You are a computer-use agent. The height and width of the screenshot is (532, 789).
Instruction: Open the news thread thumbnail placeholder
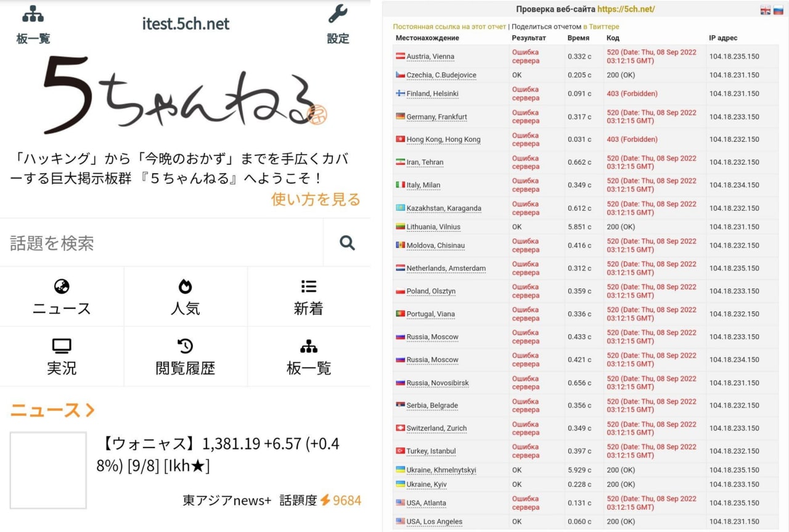tap(48, 470)
